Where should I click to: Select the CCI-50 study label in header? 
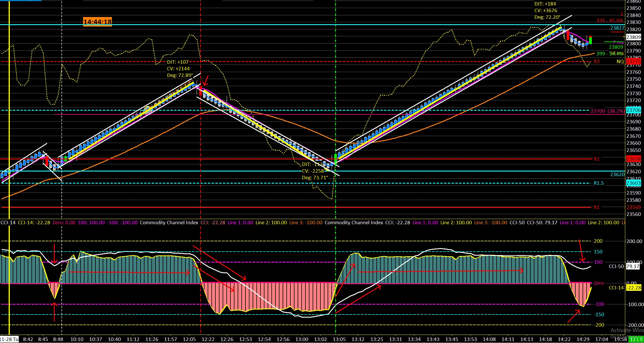(517, 223)
